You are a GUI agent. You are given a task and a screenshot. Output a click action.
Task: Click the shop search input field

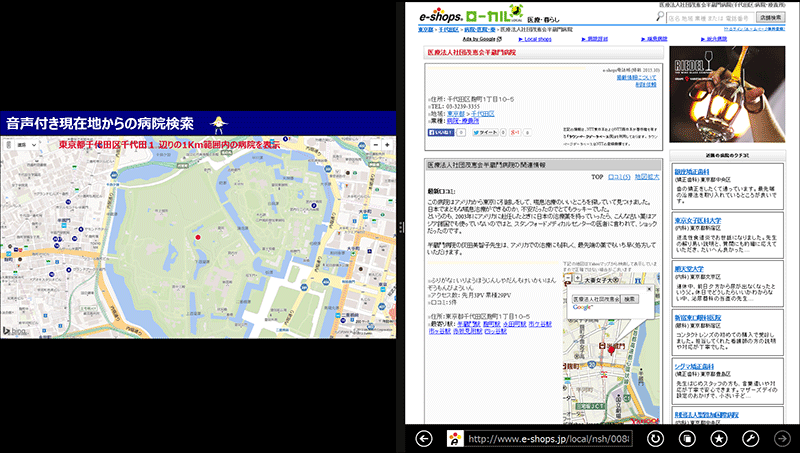710,18
